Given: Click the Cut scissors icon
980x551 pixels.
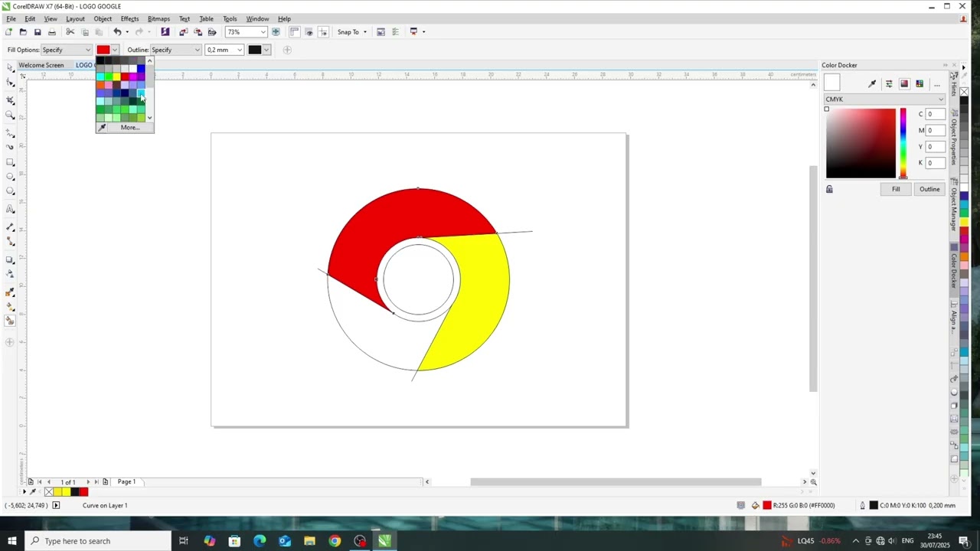Looking at the screenshot, I should point(70,32).
